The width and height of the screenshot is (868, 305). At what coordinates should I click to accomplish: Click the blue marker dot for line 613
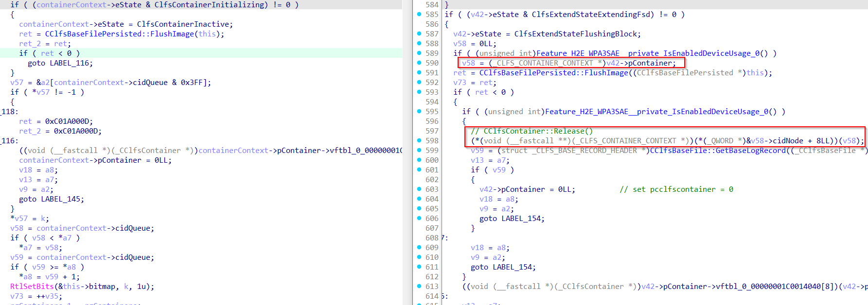419,287
